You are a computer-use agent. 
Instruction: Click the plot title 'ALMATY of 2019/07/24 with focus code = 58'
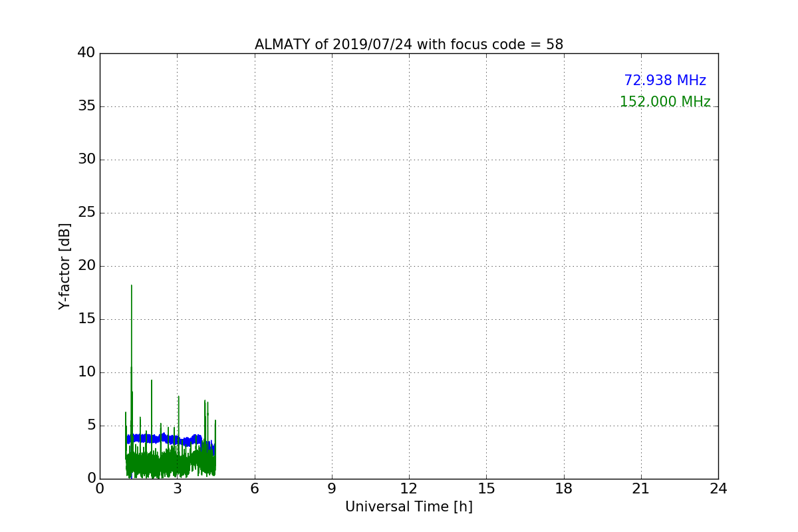point(409,45)
